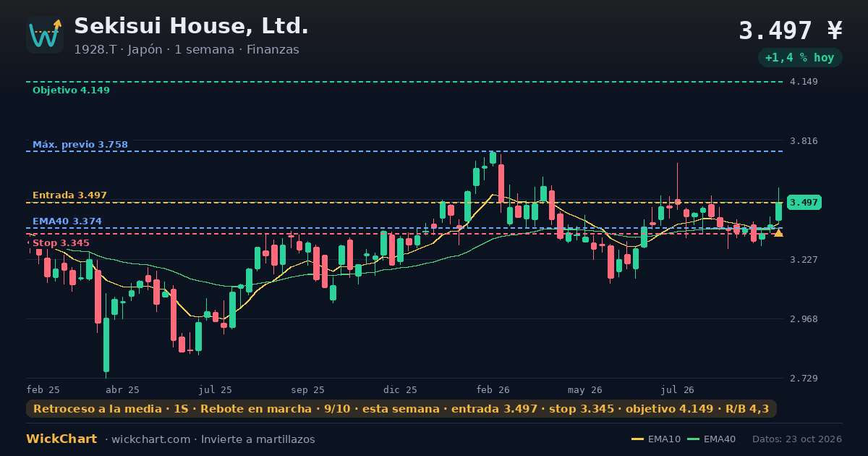
Task: Click the 'may 26' date axis label
Action: [x=585, y=389]
